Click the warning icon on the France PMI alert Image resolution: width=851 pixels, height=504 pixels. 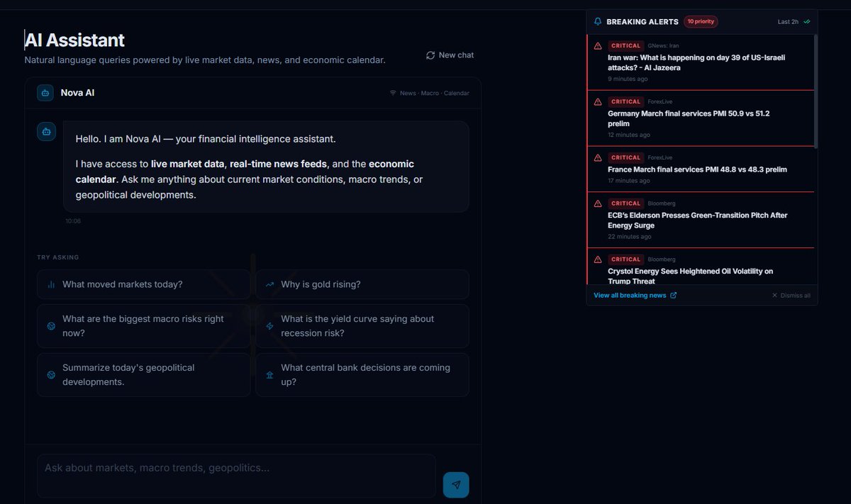[598, 158]
